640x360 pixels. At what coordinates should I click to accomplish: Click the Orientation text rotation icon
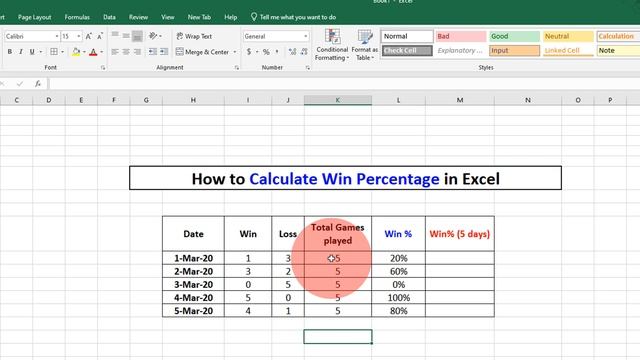coord(153,36)
